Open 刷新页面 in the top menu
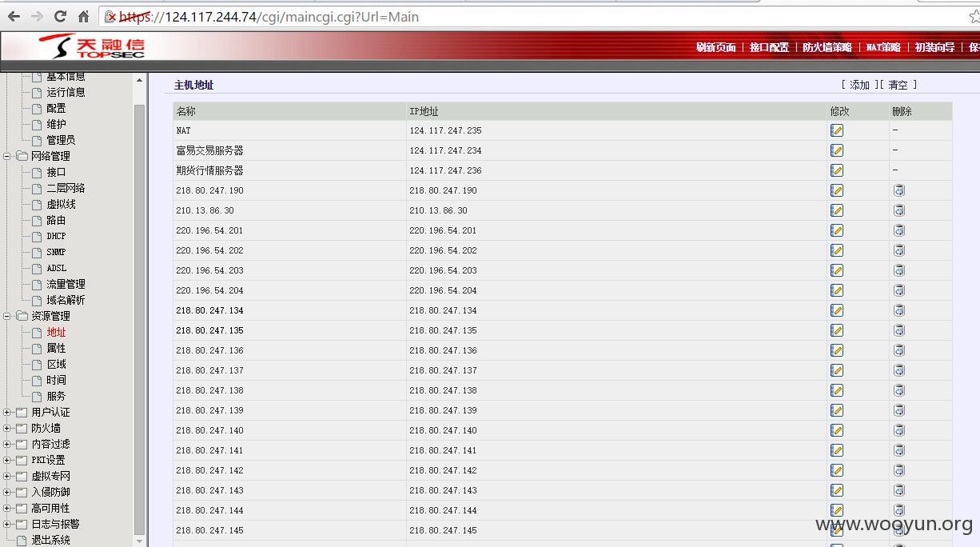This screenshot has height=547, width=980. point(715,47)
